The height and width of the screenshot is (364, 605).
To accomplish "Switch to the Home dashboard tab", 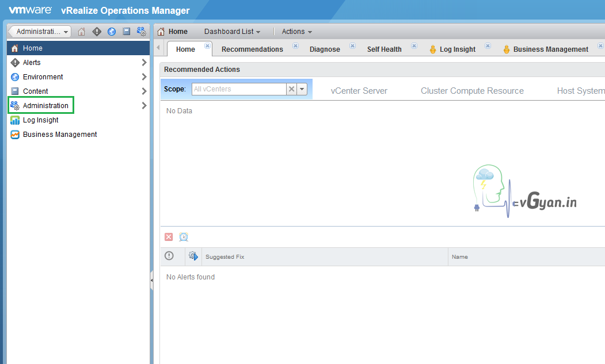I will 185,49.
